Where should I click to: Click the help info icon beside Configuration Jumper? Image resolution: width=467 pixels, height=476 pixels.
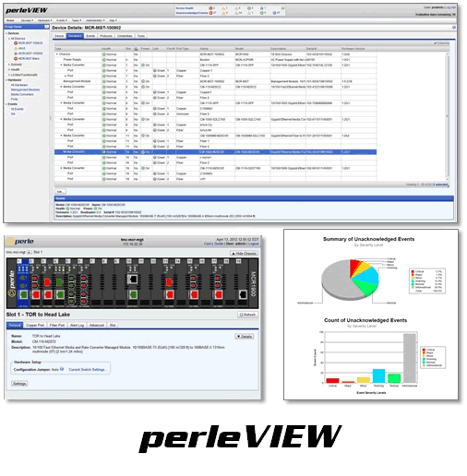62,369
